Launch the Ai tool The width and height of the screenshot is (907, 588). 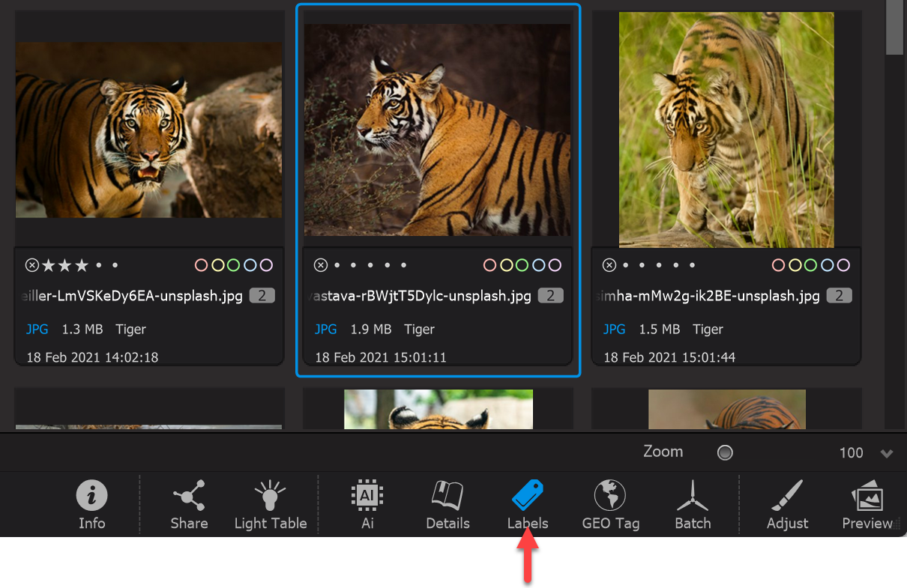(367, 496)
